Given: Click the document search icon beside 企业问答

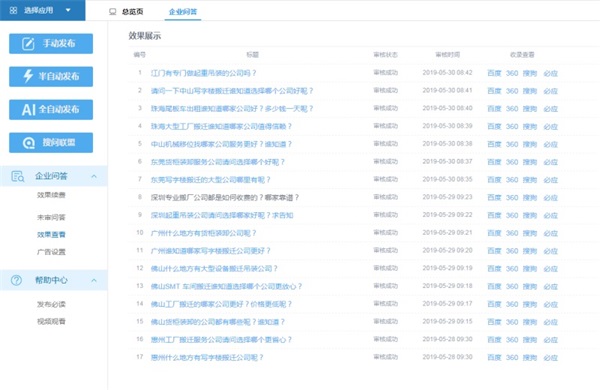Looking at the screenshot, I should click(x=18, y=176).
